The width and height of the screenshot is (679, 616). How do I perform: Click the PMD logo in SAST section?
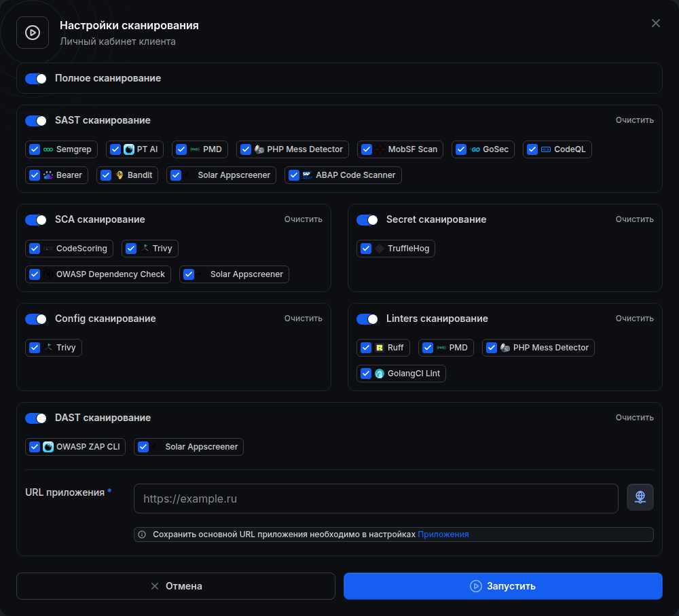coord(195,149)
